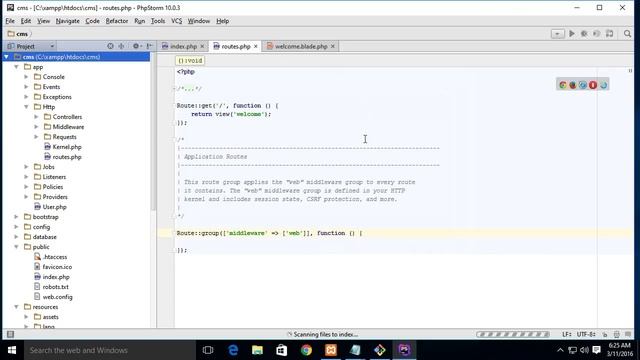This screenshot has width=640, height=360.
Task: Expand the Middleware folder
Action: coord(36,127)
